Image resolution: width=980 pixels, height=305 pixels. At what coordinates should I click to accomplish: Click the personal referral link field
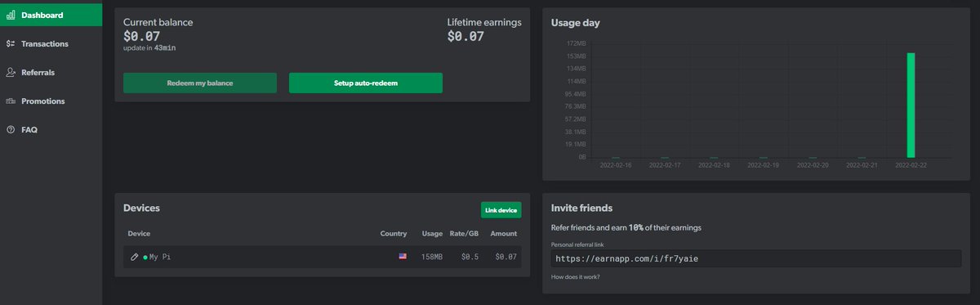755,258
